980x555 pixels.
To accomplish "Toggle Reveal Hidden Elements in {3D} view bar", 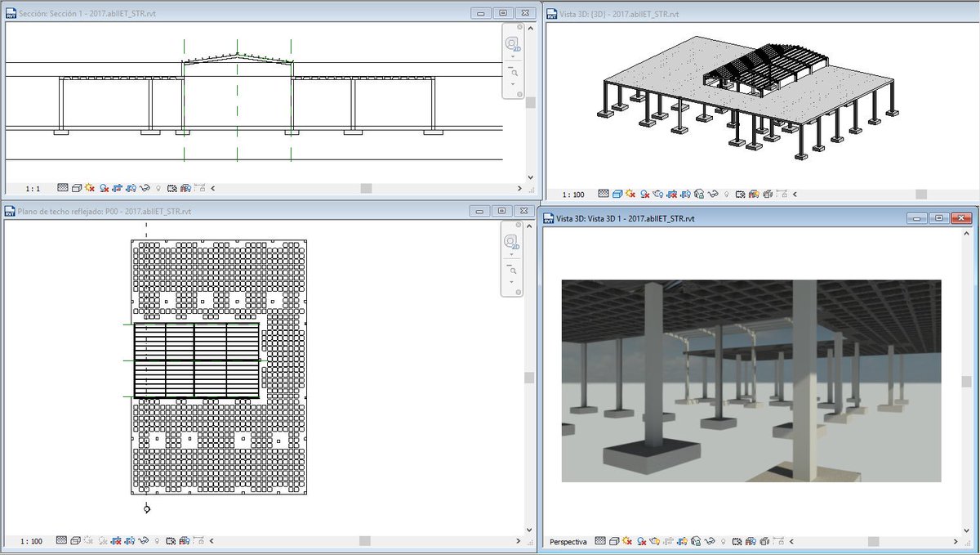I will tap(726, 195).
